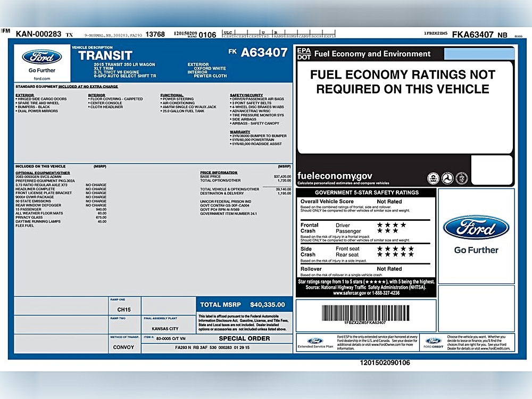Screen dimensions: 532x399
Task: Open the www.safercar.gov link
Action: [350, 293]
